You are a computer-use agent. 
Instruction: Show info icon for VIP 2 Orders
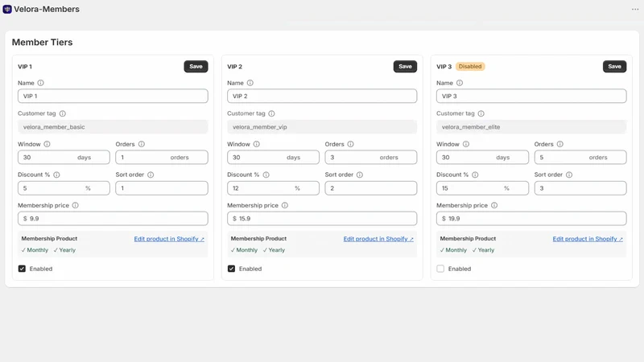point(350,144)
